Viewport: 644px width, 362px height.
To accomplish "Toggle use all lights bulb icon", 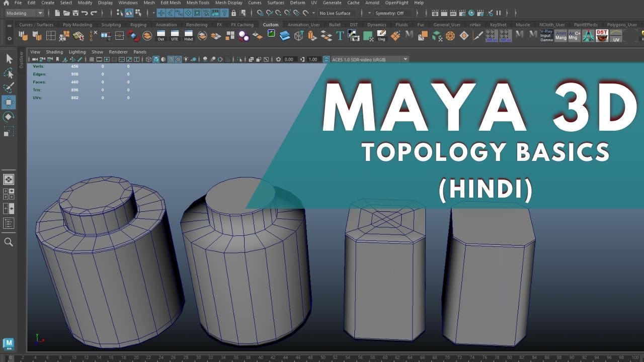I will (186, 59).
